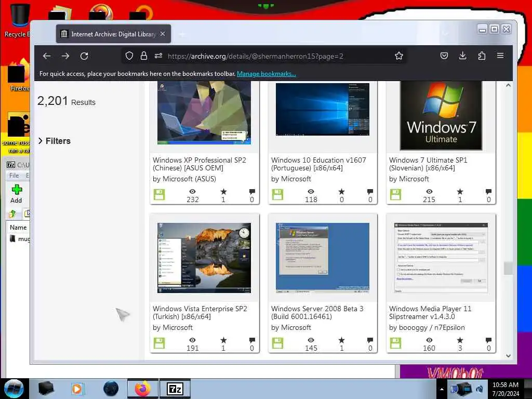The image size is (532, 399).
Task: Click the software floppy icon on Server 2008 card
Action: (277, 343)
